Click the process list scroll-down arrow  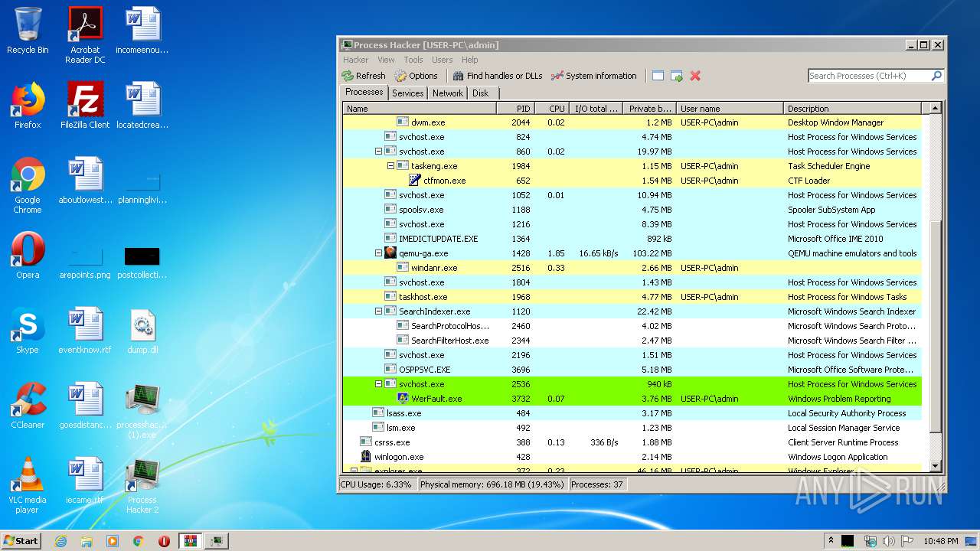tap(935, 466)
